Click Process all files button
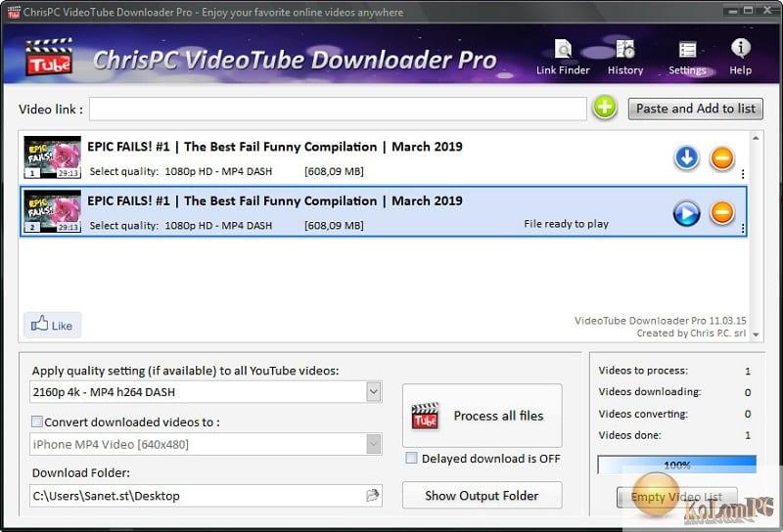Viewport: 783px width, 532px height. (x=482, y=416)
